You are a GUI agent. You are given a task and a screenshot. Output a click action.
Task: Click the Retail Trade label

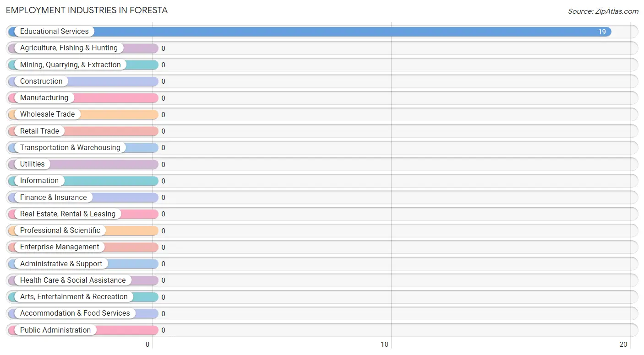[39, 131]
